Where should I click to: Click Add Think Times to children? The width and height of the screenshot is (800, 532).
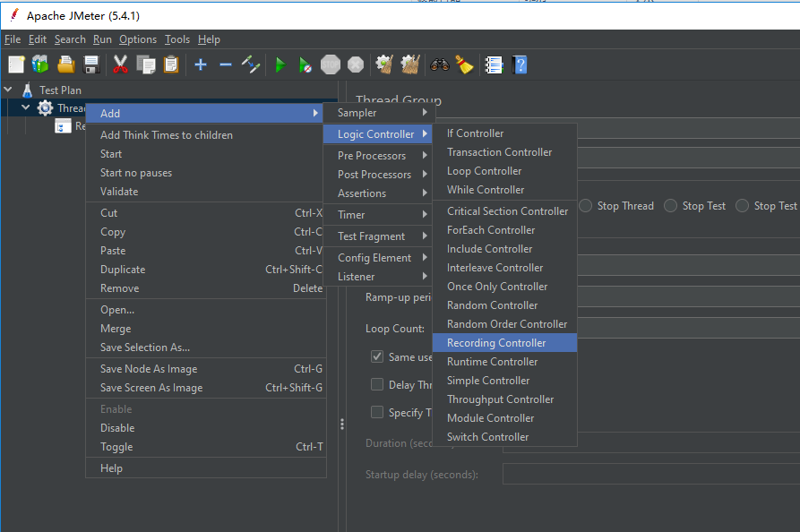pos(206,134)
